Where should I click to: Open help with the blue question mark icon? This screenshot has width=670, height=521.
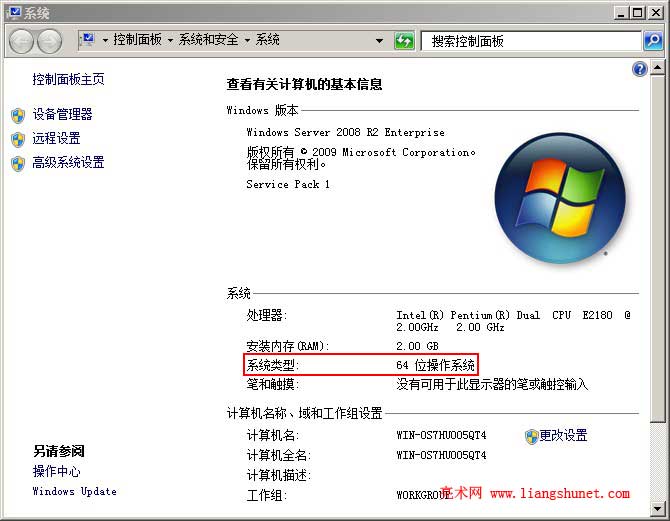pos(640,69)
